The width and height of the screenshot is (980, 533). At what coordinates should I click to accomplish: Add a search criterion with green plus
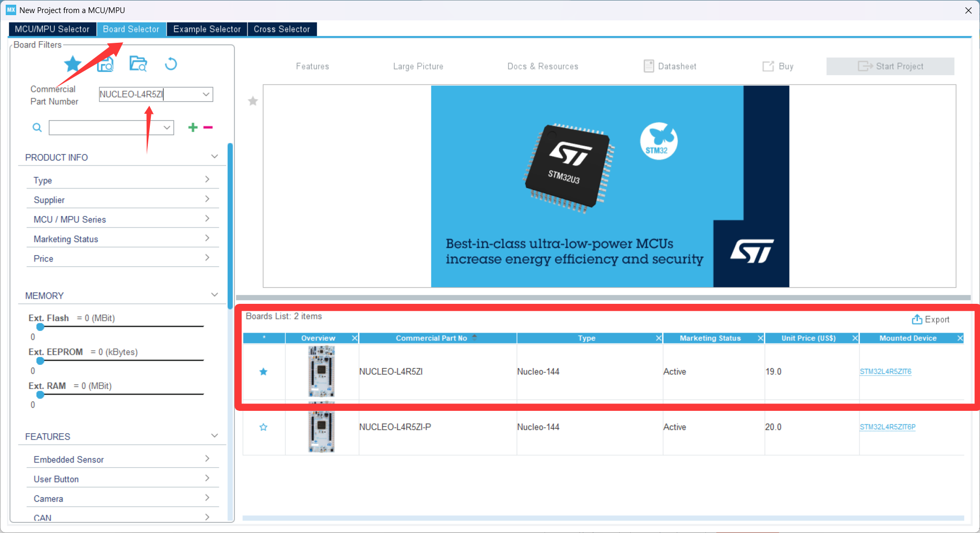pos(193,127)
